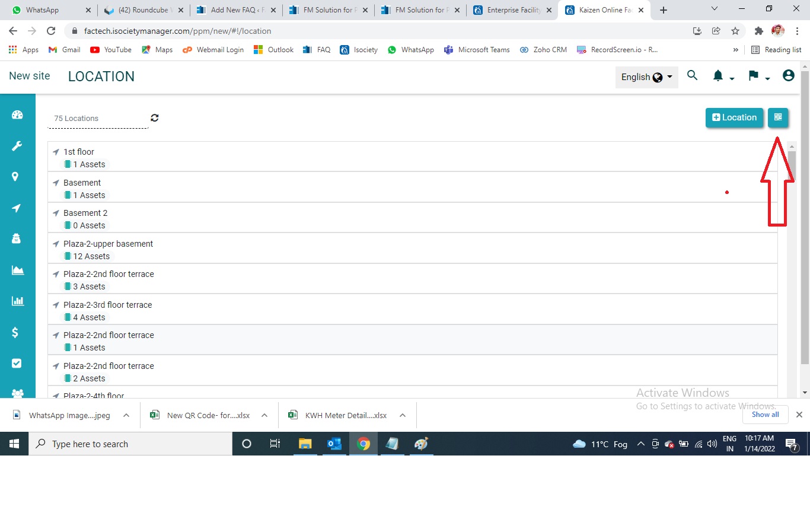Click Show all downloads button
The height and width of the screenshot is (532, 810).
(x=765, y=415)
